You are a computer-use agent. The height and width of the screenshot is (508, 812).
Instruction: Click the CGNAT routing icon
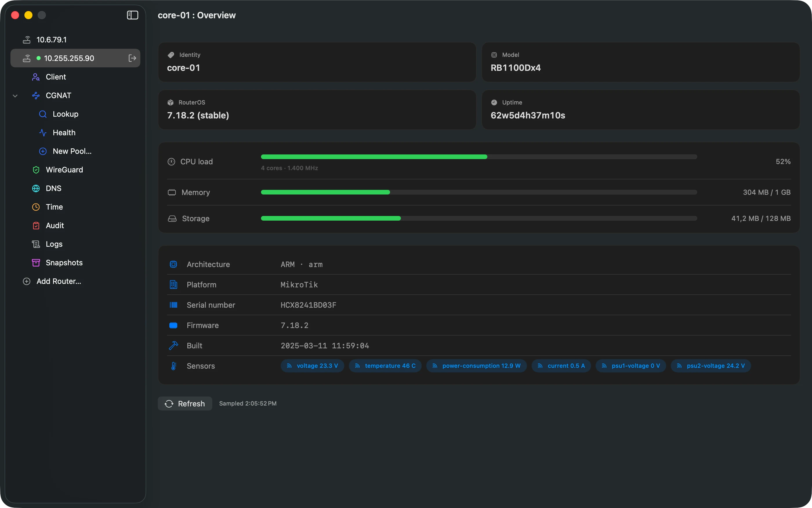point(36,96)
